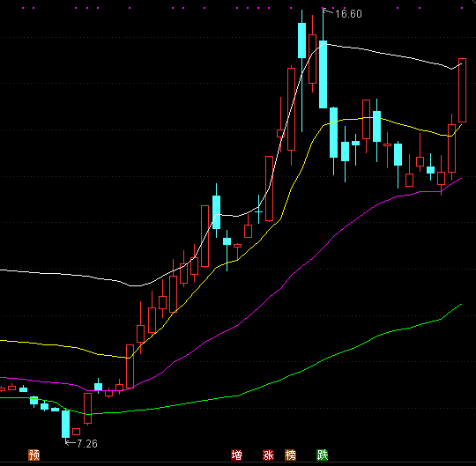
Task: Click the first magenta dot in the top row
Action: pyautogui.click(x=24, y=8)
